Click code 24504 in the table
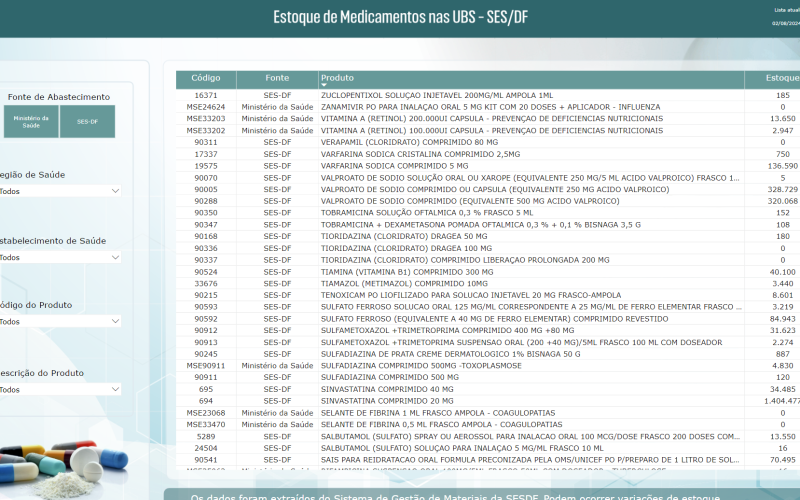Image resolution: width=800 pixels, height=500 pixels. coord(206,448)
